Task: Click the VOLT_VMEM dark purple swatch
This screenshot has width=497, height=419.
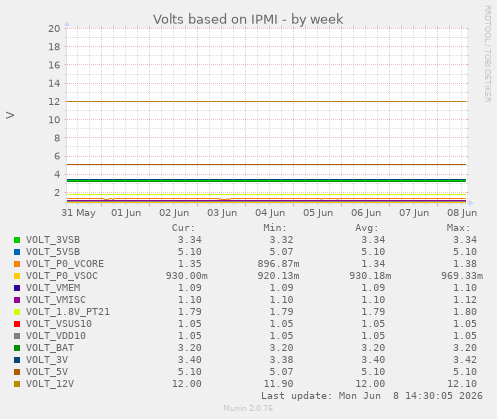Action: click(17, 288)
